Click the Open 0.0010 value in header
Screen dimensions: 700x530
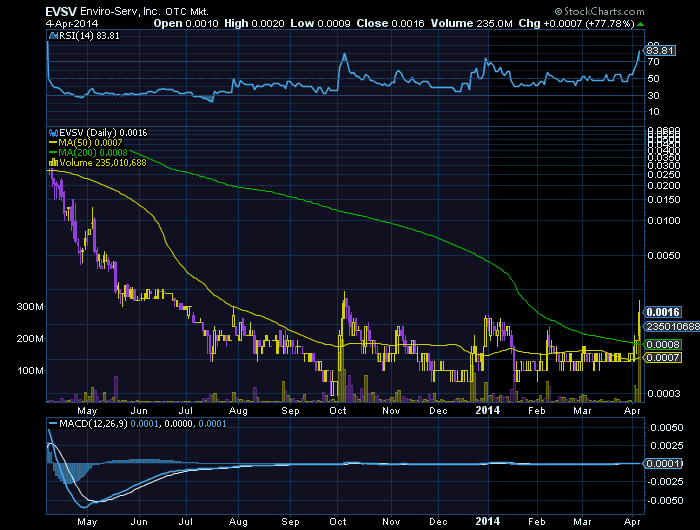[186, 24]
